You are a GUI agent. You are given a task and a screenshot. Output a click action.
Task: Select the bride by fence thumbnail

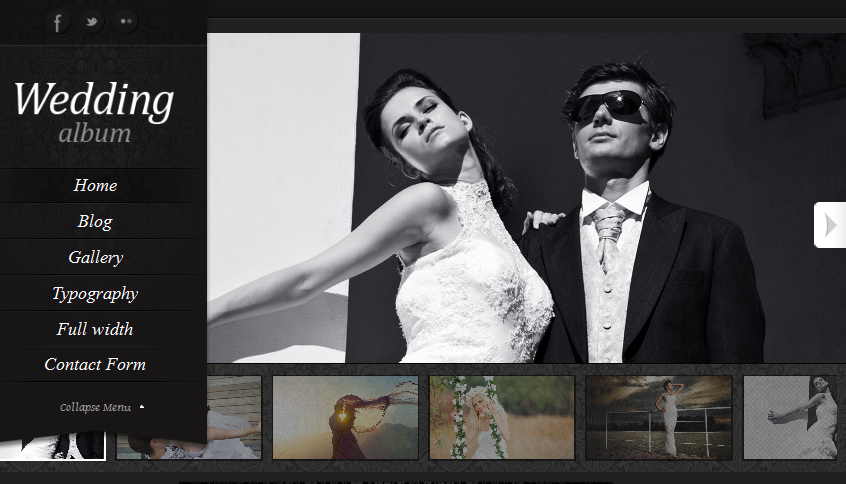[x=659, y=418]
